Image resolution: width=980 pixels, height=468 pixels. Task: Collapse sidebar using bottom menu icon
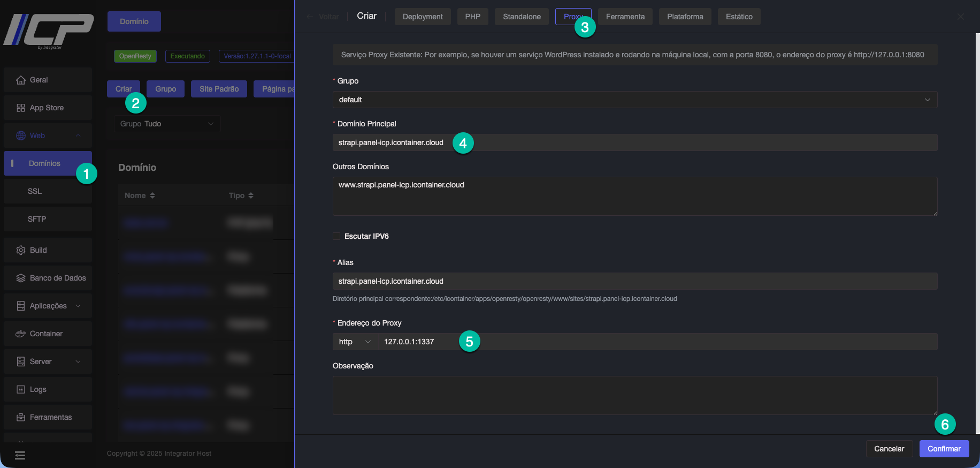20,456
